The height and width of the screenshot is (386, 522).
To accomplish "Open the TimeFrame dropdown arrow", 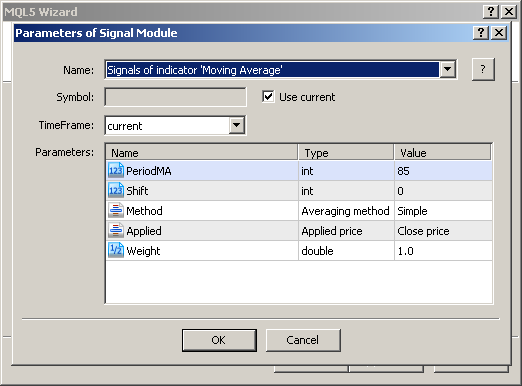I will (x=237, y=125).
